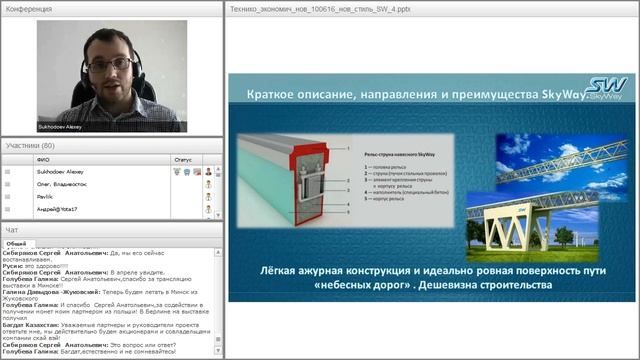Click the user avatar icon in Олег, Владивосток row
Viewport: 640px width, 360px height.
coord(209,184)
